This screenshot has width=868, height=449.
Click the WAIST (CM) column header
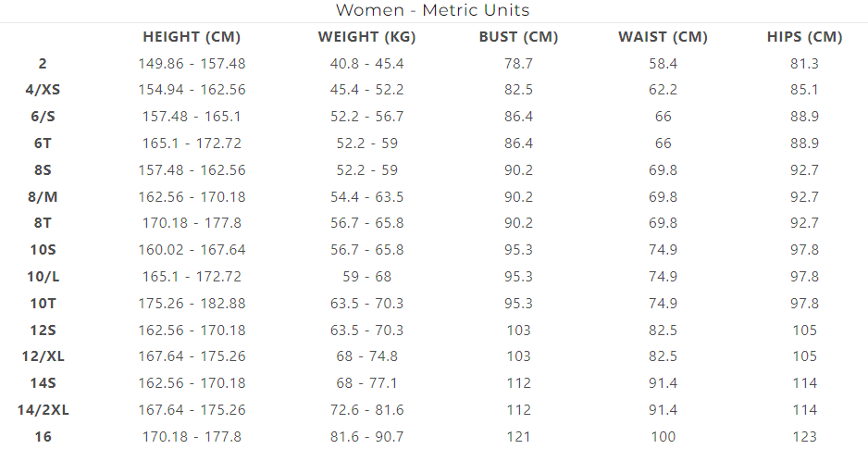tap(663, 37)
